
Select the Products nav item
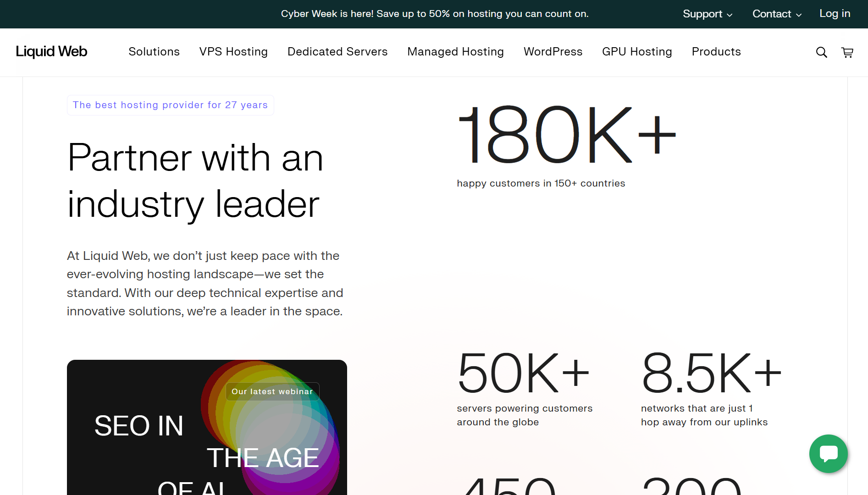pos(716,52)
